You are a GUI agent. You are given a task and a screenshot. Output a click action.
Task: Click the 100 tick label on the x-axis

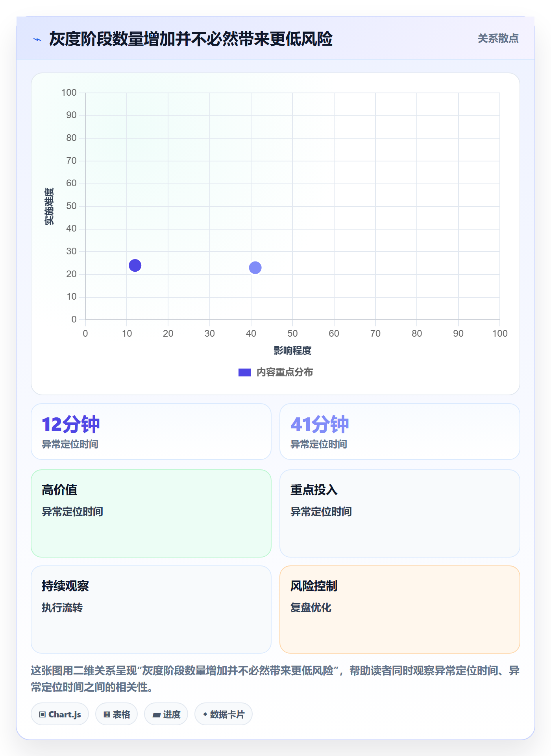point(500,334)
